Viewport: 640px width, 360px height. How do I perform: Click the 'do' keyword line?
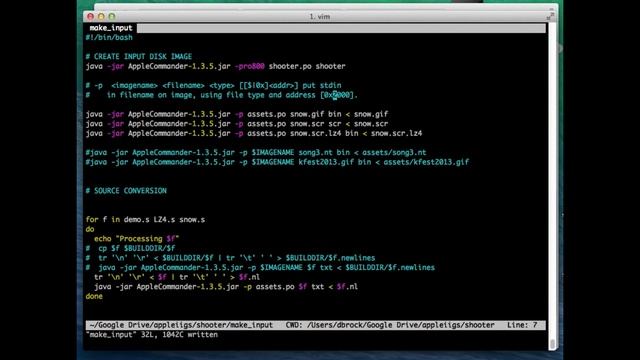pyautogui.click(x=90, y=229)
